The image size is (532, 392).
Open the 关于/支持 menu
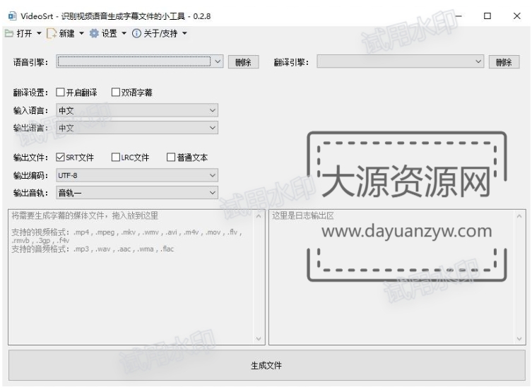160,33
